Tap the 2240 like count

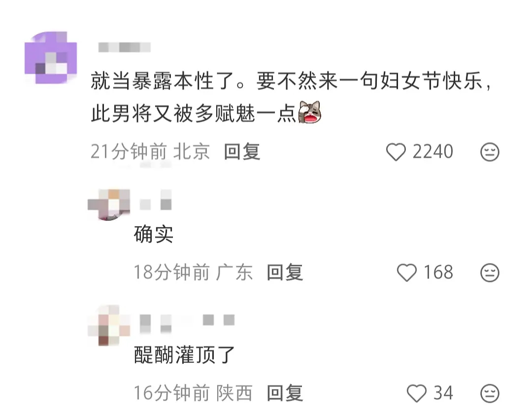433,151
